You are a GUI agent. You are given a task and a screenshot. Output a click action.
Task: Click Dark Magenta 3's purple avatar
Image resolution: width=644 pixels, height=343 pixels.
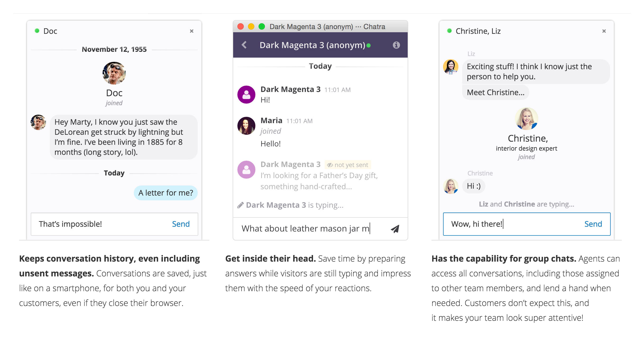point(246,95)
